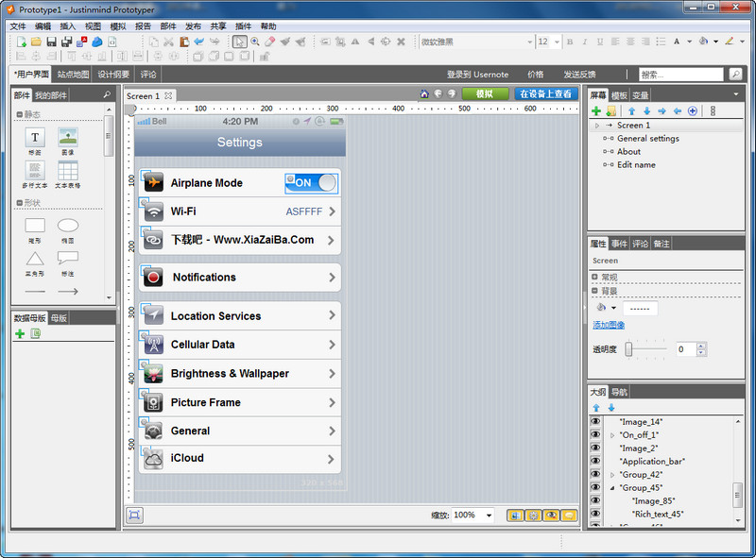Click the 发送反馈 link
Viewport: 756px width, 558px height.
[579, 75]
